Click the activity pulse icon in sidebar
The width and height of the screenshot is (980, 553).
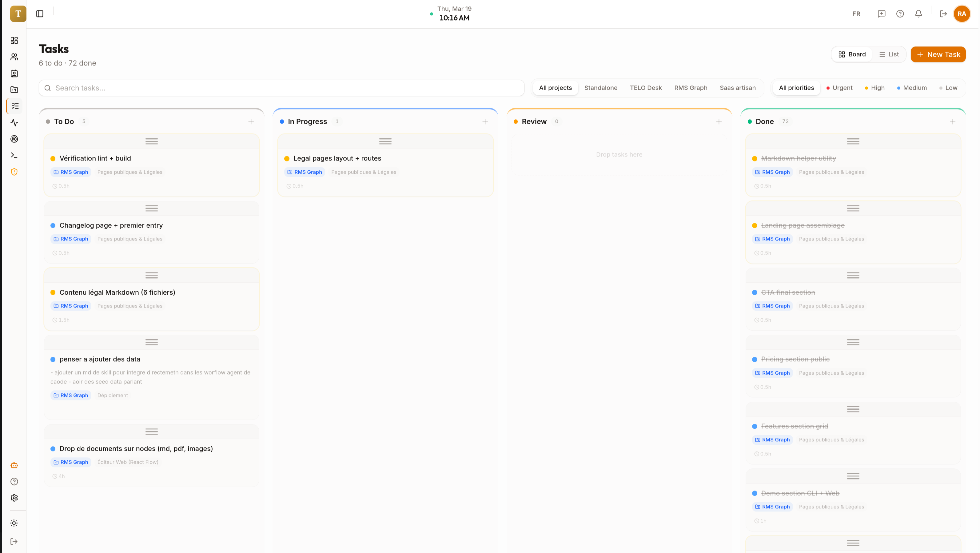(x=14, y=122)
